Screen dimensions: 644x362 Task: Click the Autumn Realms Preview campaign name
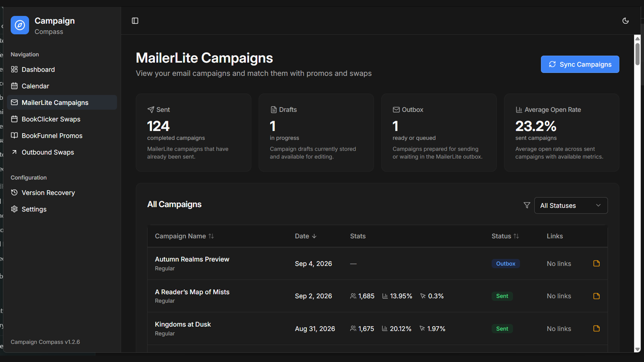tap(192, 259)
